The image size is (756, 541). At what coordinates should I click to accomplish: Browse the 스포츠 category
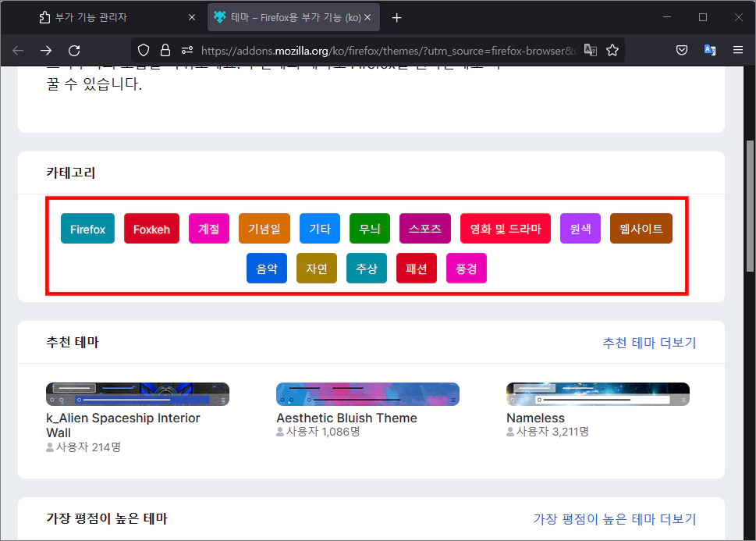click(425, 229)
